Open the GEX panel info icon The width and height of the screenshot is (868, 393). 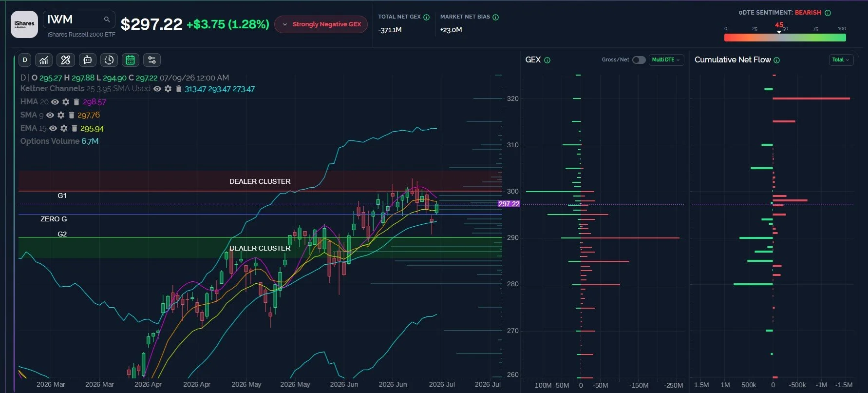(x=547, y=60)
